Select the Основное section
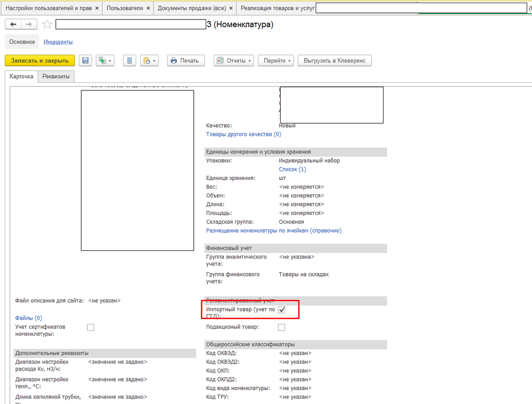This screenshot has width=532, height=404. [22, 42]
